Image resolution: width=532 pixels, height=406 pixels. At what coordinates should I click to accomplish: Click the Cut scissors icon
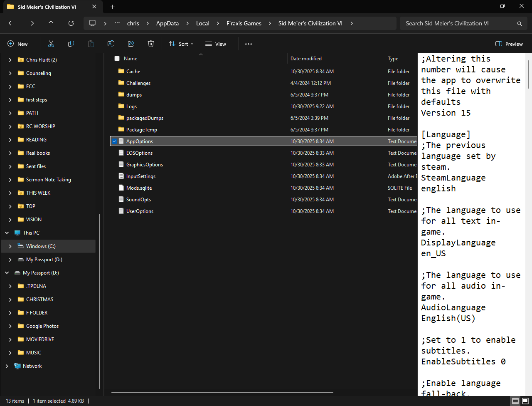click(x=51, y=44)
